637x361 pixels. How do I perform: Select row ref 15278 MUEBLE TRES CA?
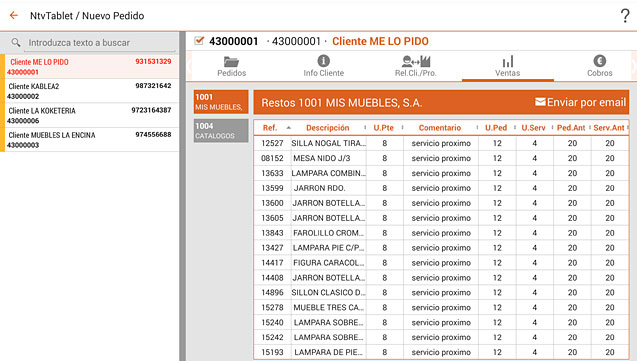(x=441, y=307)
